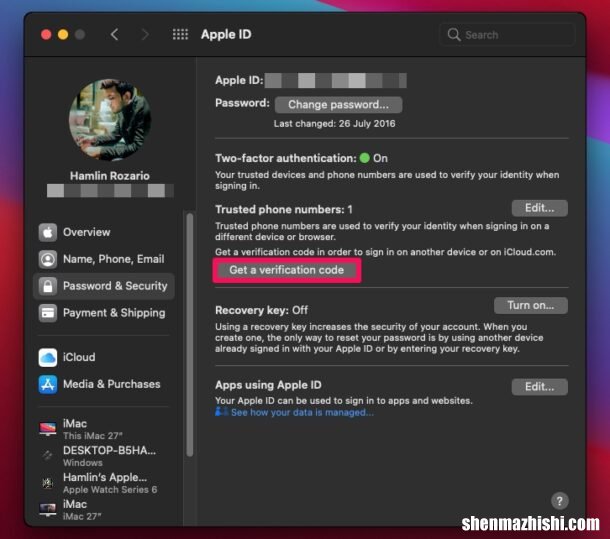Screen dimensions: 610x539
Task: Minimize the Apple ID window
Action: (63, 35)
